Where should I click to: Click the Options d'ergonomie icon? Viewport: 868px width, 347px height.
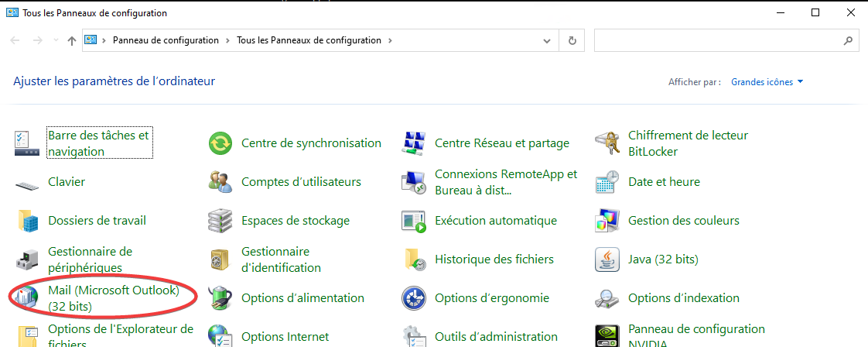414,298
